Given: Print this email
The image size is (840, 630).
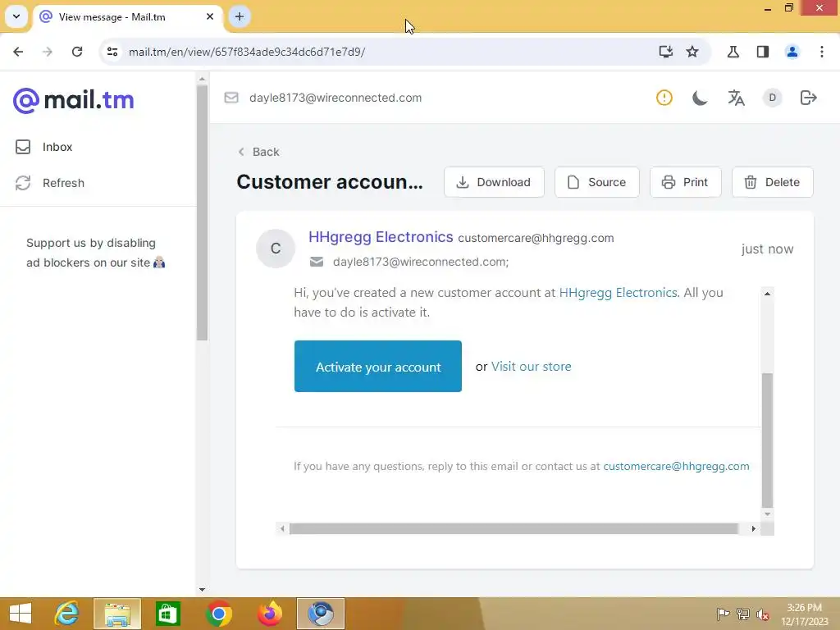Looking at the screenshot, I should click(685, 182).
